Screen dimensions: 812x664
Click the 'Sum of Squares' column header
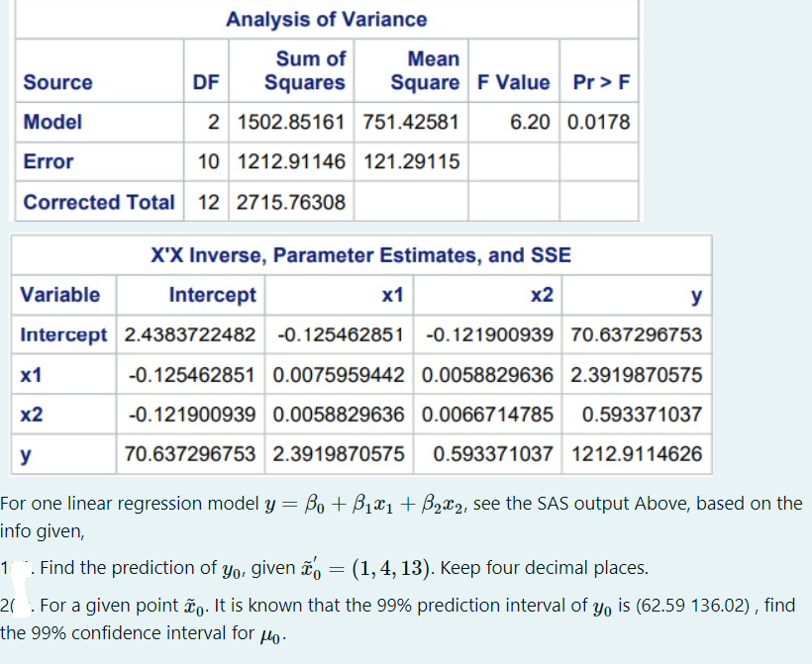coord(305,70)
